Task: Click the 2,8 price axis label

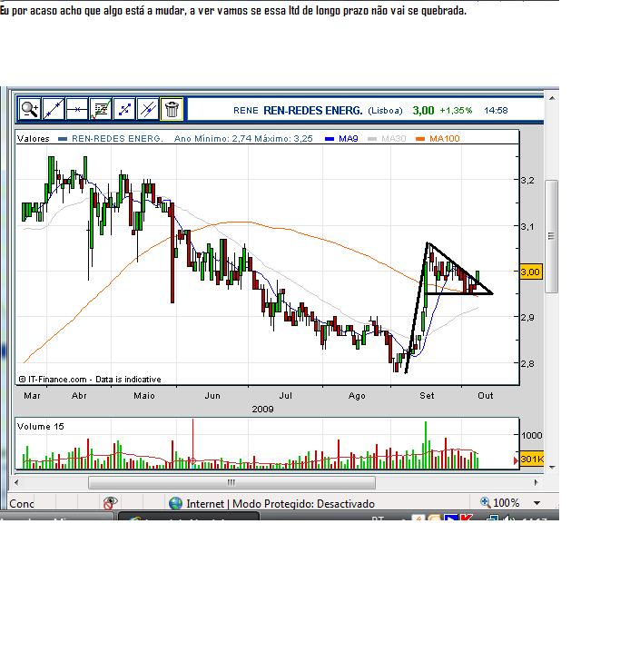Action: (527, 364)
